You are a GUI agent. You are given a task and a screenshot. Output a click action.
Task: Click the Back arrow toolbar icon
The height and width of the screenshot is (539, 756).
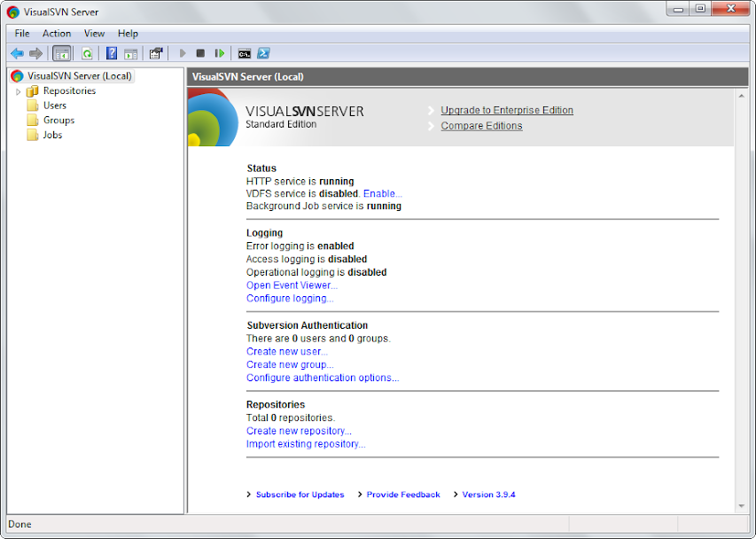click(17, 54)
